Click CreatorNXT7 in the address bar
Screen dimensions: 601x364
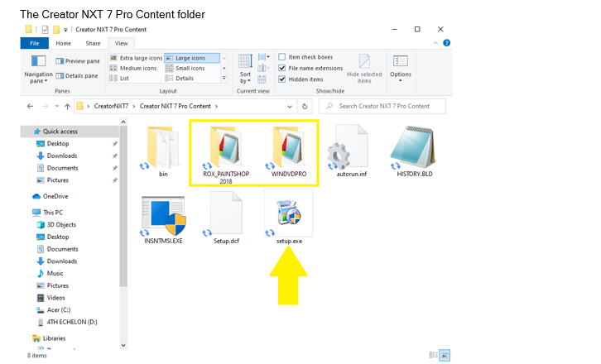coord(111,106)
